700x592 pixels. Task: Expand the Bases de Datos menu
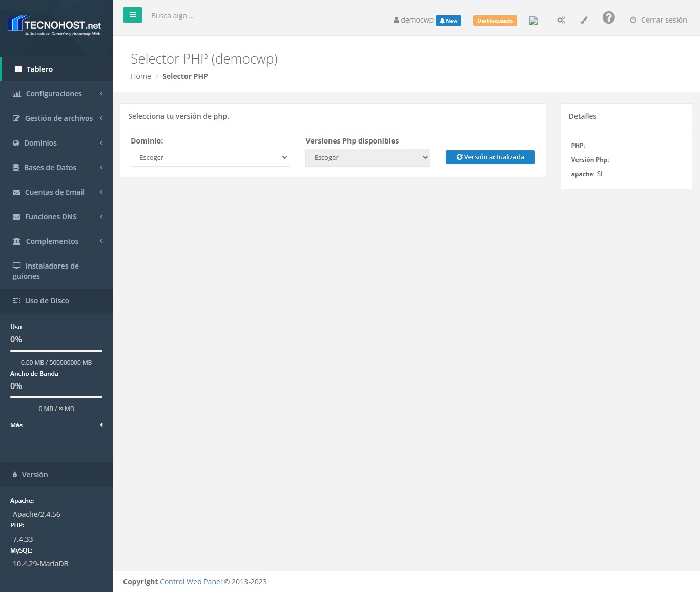click(56, 168)
